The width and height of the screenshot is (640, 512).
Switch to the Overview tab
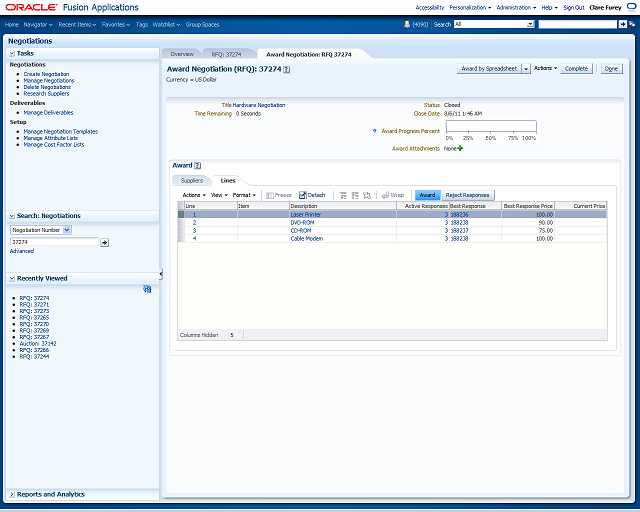click(182, 54)
